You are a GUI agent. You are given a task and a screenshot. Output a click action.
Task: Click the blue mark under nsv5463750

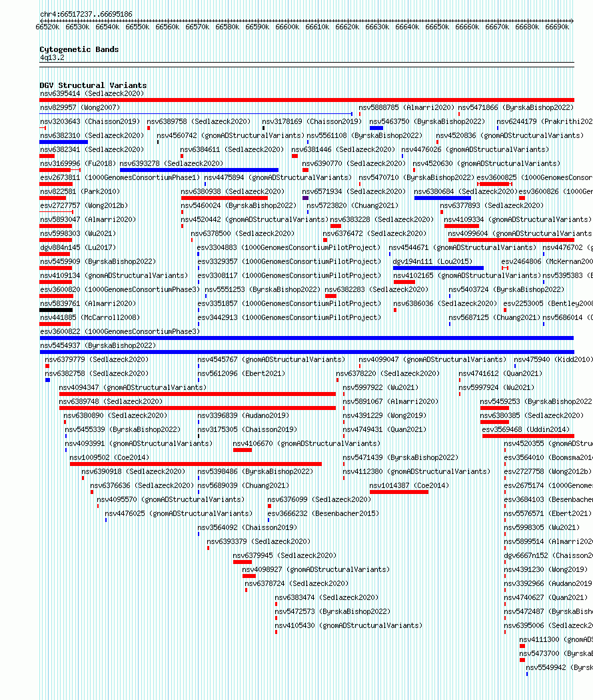coord(376,128)
